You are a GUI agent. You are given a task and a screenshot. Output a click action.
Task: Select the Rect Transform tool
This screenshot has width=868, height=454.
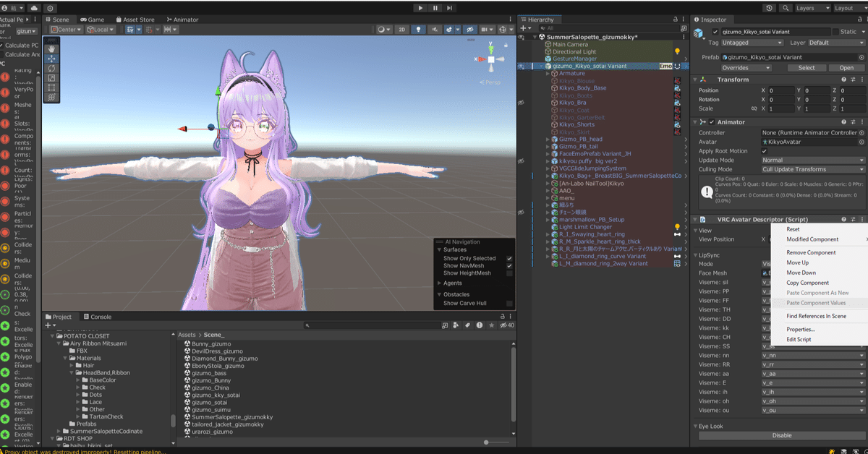pyautogui.click(x=51, y=87)
